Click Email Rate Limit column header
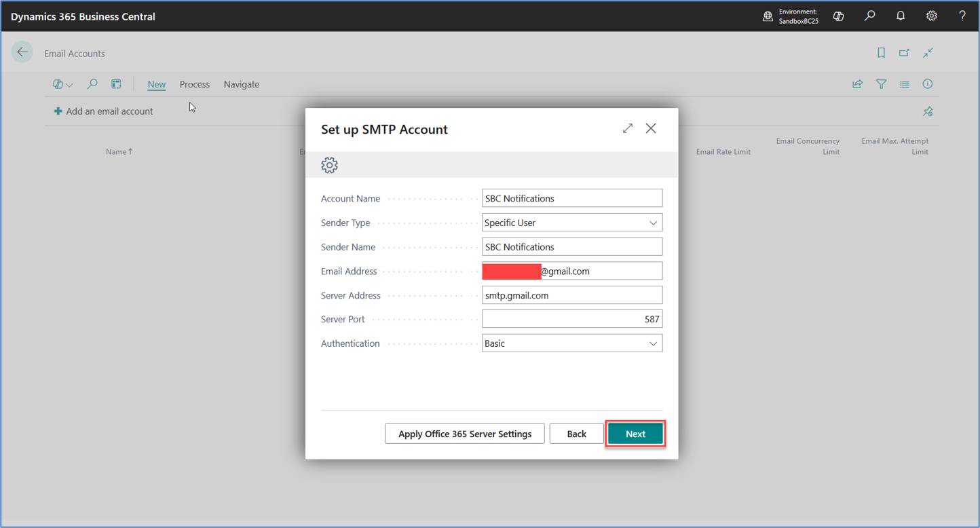Image resolution: width=980 pixels, height=528 pixels. click(x=723, y=152)
